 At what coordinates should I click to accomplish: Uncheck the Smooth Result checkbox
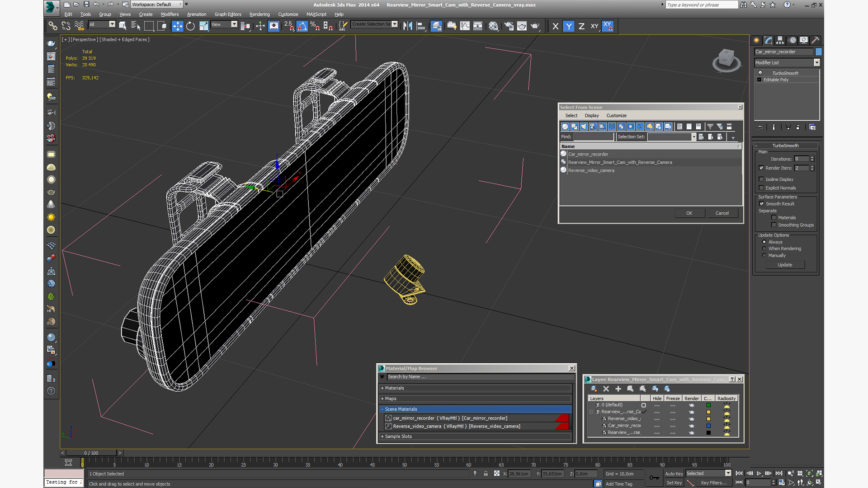click(x=761, y=204)
